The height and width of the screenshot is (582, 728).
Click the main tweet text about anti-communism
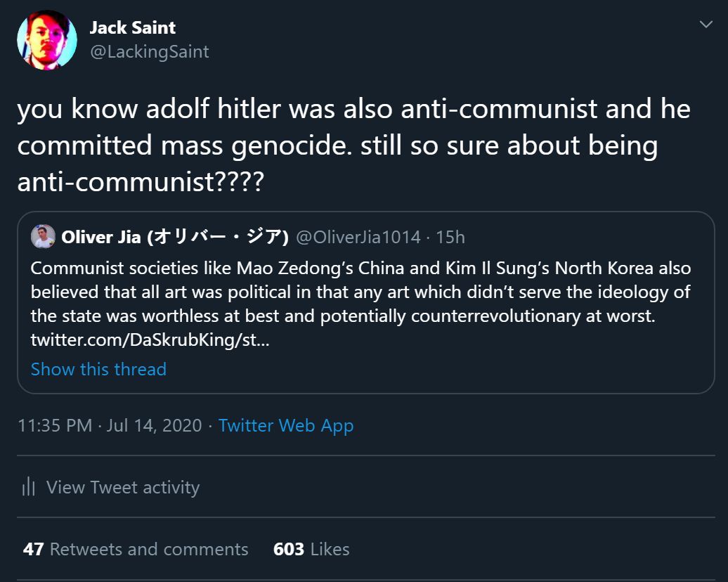[x=353, y=145]
